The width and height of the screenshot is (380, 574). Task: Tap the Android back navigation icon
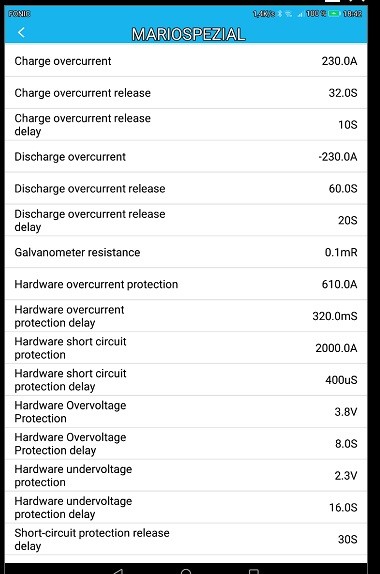(118, 571)
